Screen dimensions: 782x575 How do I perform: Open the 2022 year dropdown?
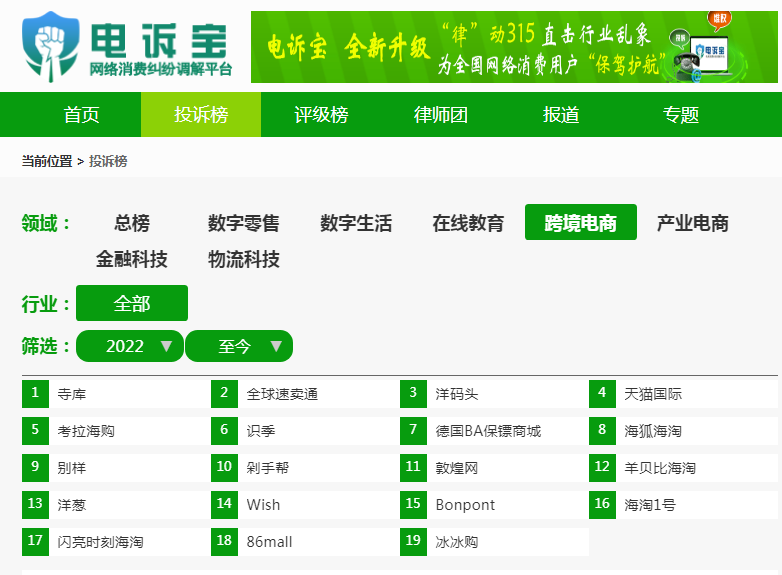click(130, 346)
